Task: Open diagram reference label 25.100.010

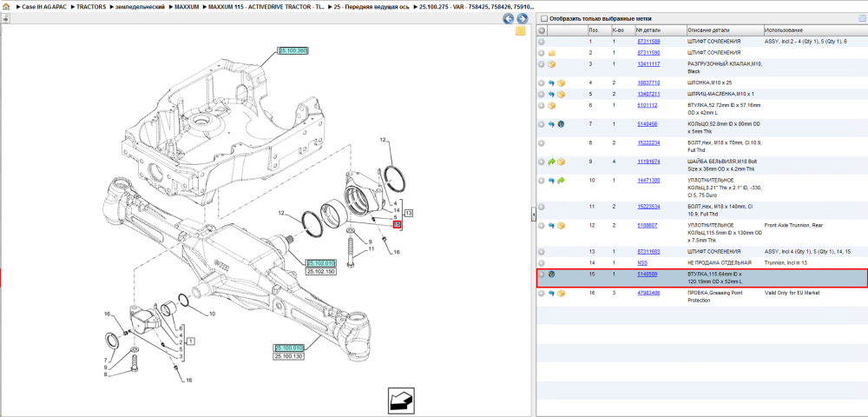Action: [289, 347]
